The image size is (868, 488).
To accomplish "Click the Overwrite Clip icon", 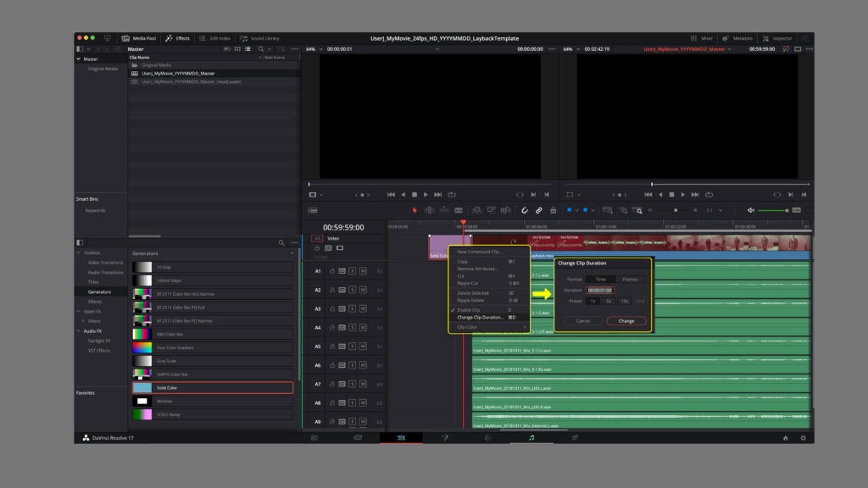I will [491, 210].
